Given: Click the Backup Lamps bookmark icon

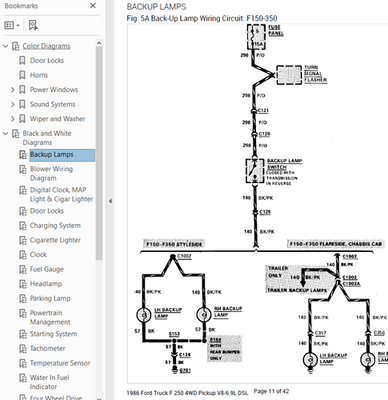Looking at the screenshot, I should point(23,155).
